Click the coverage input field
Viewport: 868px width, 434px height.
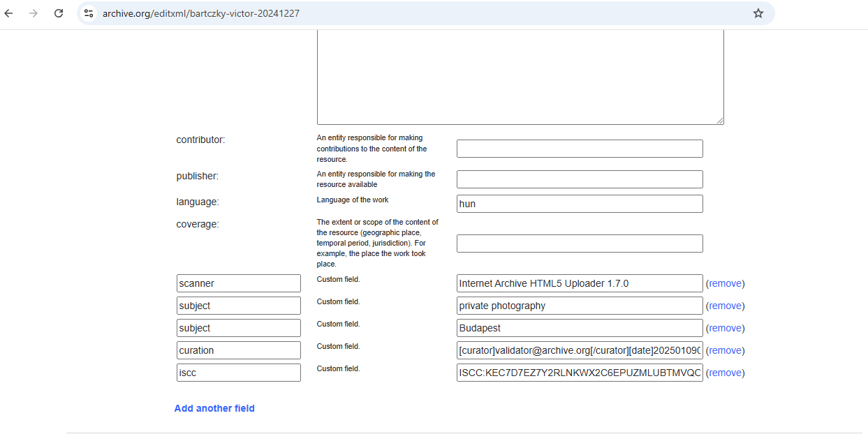579,244
